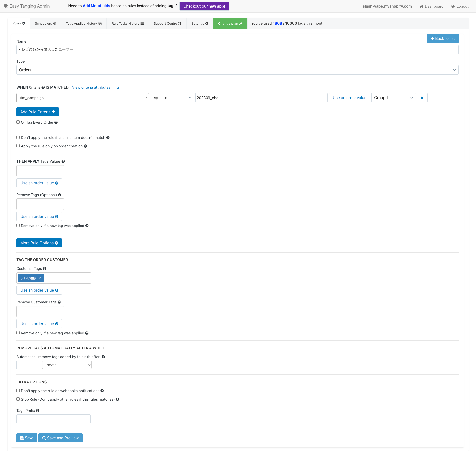The width and height of the screenshot is (476, 451).
Task: Open the Type dropdown showing Orders
Action: (x=237, y=70)
